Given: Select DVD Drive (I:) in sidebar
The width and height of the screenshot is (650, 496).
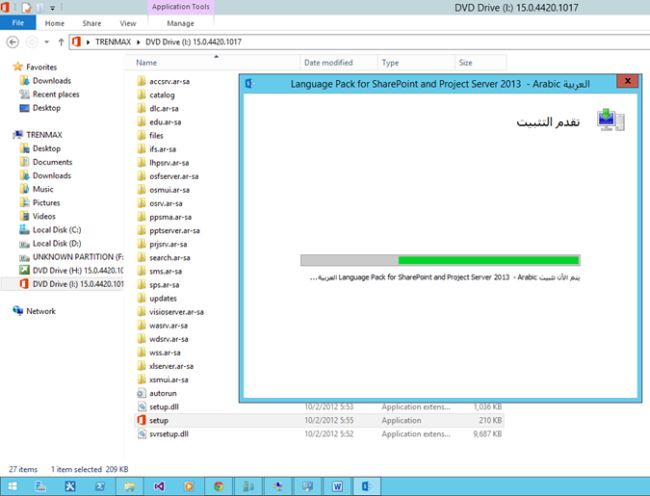Looking at the screenshot, I should pyautogui.click(x=78, y=284).
